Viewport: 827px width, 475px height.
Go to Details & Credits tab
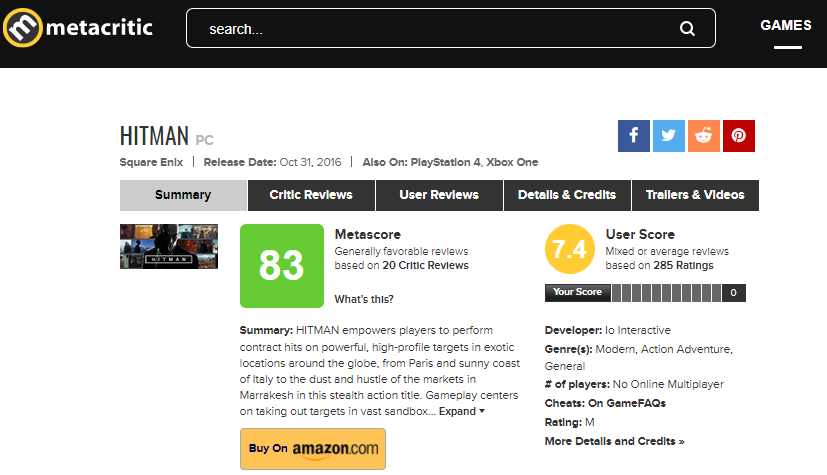[x=567, y=195]
